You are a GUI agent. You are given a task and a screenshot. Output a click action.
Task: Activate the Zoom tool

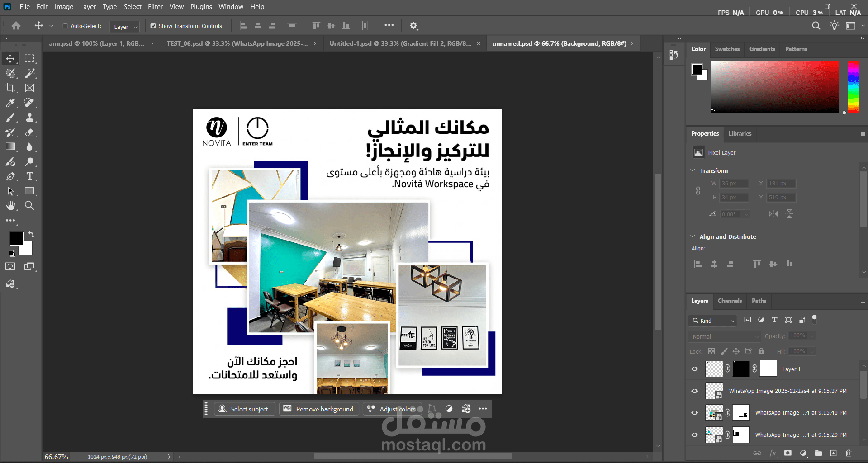[29, 206]
